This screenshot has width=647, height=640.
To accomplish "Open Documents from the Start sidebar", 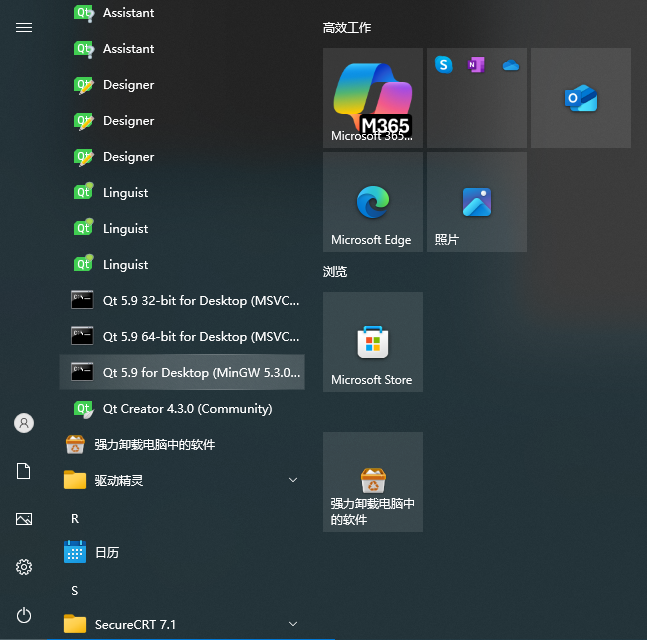I will pos(24,471).
